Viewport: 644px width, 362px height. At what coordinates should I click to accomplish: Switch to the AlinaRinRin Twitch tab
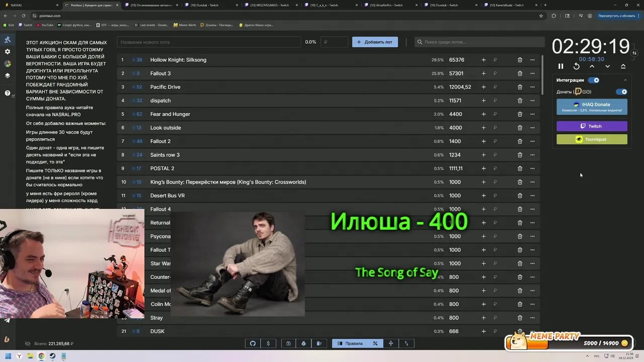[x=390, y=5]
